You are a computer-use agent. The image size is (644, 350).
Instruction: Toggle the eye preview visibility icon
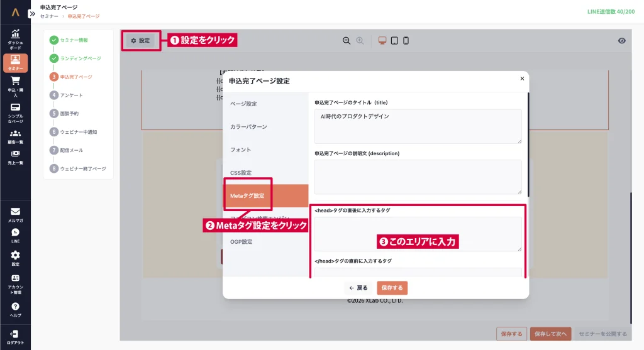point(621,41)
